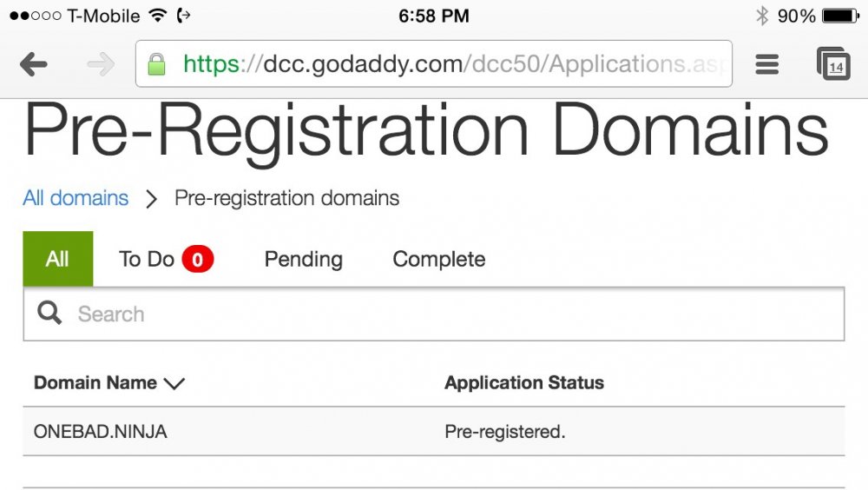Open the tab switcher showing 14 tabs
Image resolution: width=868 pixels, height=490 pixels.
point(834,64)
